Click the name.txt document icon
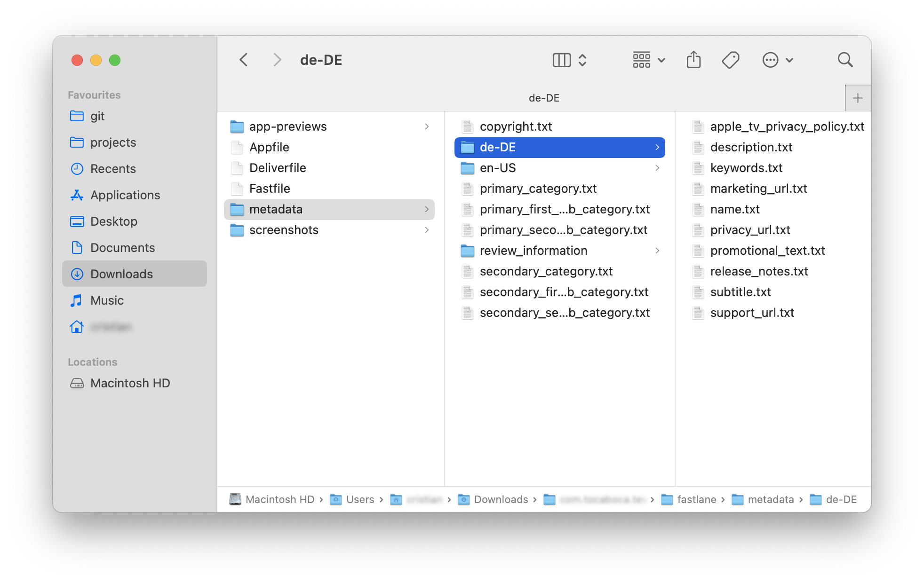 tap(698, 209)
